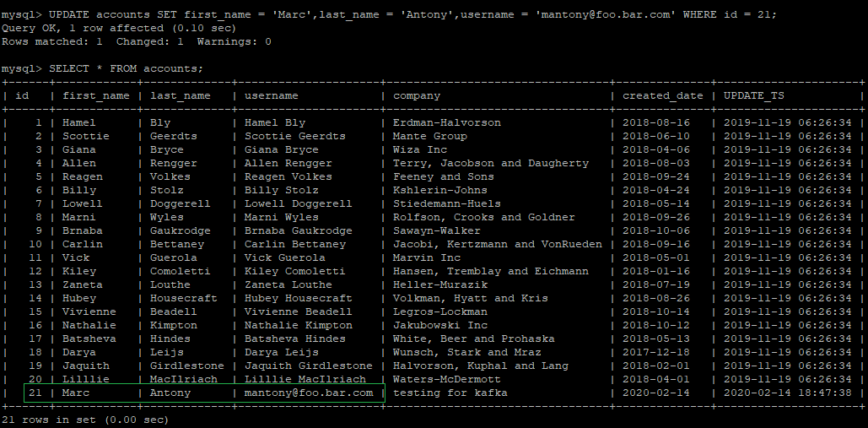Image resolution: width=868 pixels, height=428 pixels.
Task: Click the 'SELECT * FROM accounts;' command
Action: point(127,68)
